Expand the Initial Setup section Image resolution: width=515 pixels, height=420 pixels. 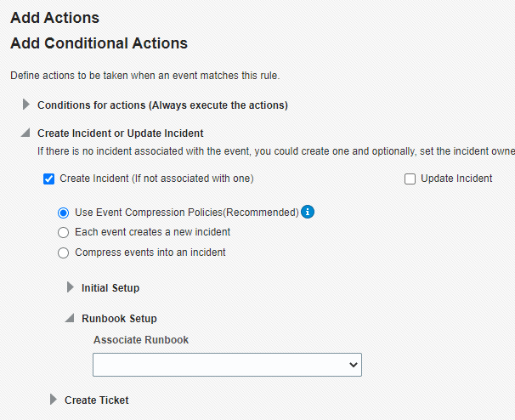tap(71, 287)
